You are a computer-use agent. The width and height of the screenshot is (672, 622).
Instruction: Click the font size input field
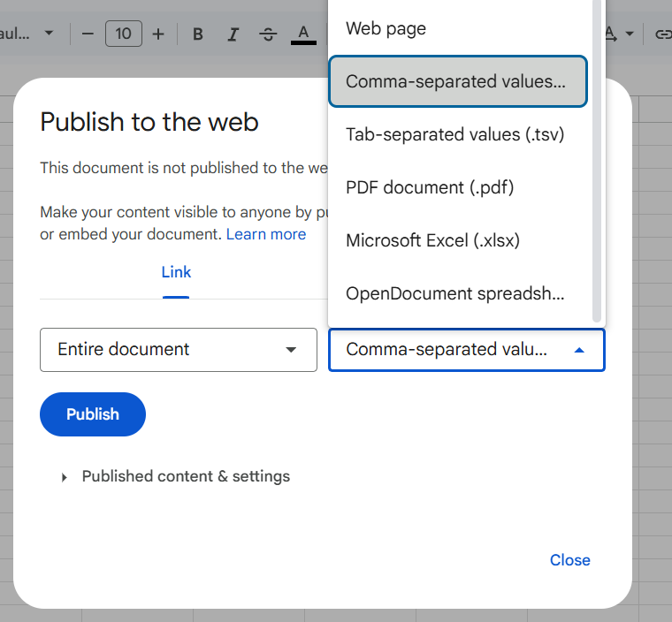click(123, 34)
